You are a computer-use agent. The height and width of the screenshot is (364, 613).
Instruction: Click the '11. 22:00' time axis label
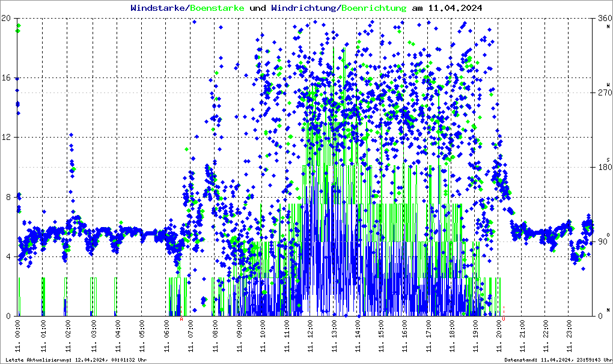point(546,336)
